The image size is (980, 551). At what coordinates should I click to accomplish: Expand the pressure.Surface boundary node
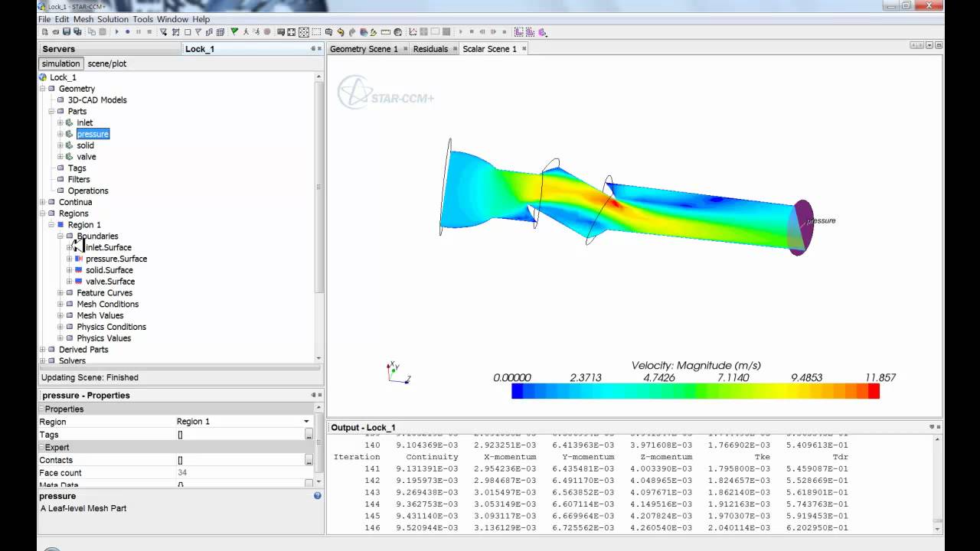70,259
